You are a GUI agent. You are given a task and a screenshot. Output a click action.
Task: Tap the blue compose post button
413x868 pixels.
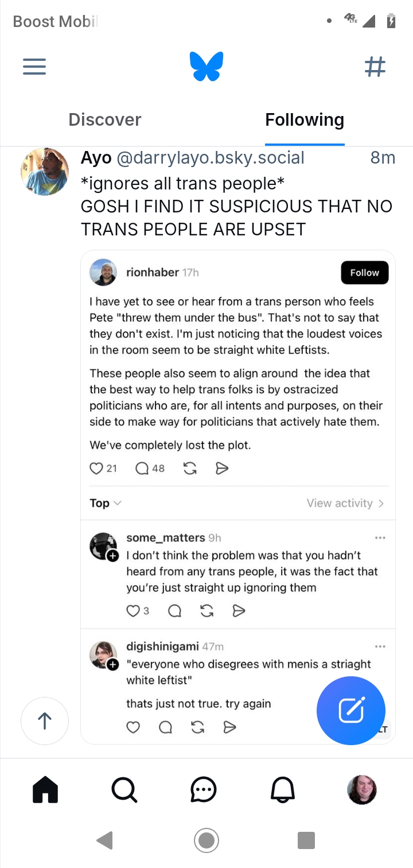(x=350, y=710)
